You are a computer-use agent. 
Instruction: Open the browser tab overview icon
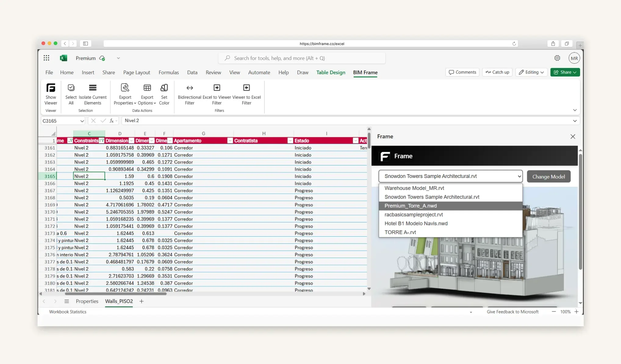(x=567, y=44)
